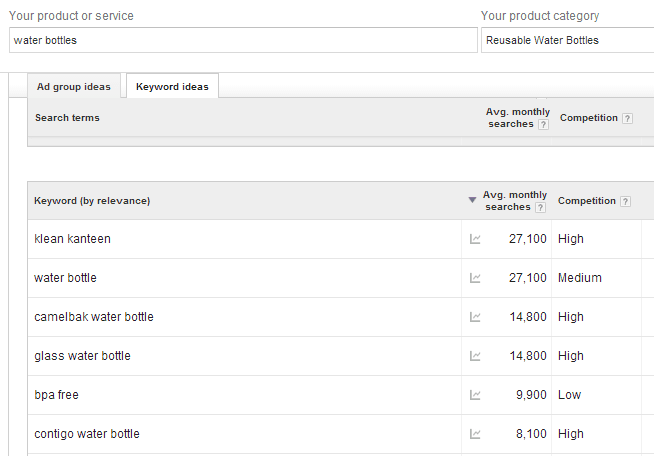The width and height of the screenshot is (654, 456).
Task: Select keyword 'camelbak water bottle'
Action: [94, 317]
